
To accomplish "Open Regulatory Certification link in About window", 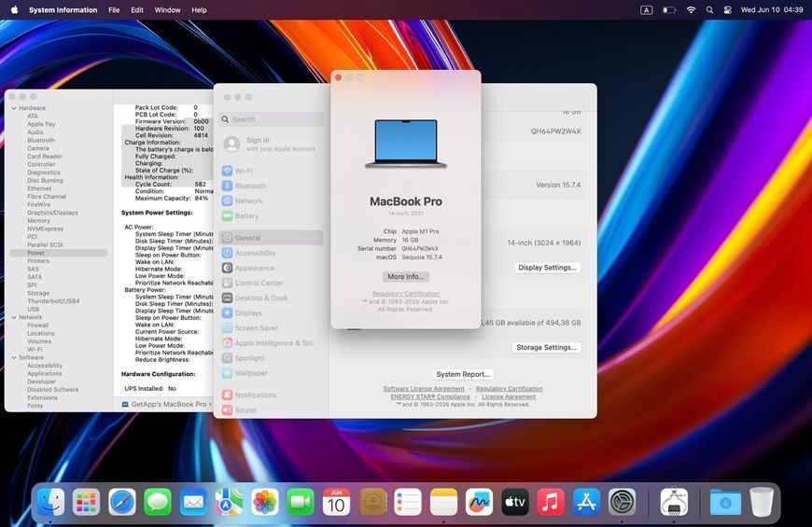I will pyautogui.click(x=405, y=294).
